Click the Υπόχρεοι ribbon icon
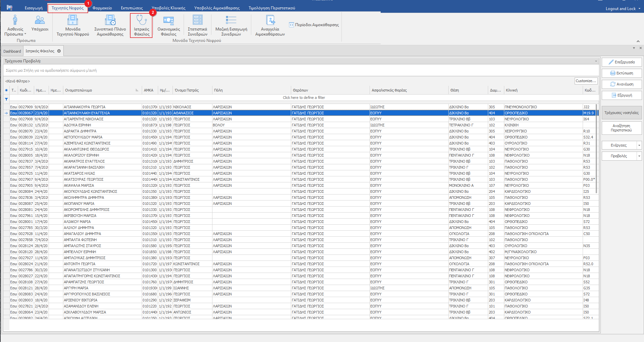Screen dimensions: 644x342 point(40,24)
